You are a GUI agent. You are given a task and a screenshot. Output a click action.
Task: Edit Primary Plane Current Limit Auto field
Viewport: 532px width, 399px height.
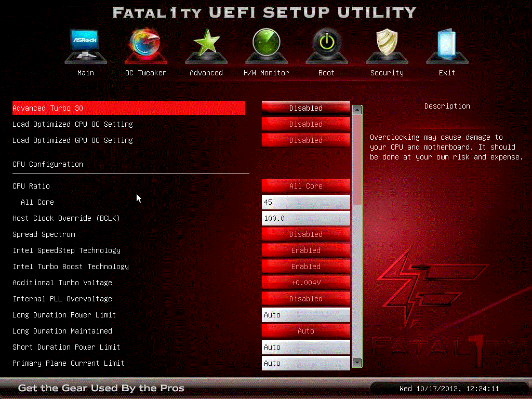[x=305, y=363]
